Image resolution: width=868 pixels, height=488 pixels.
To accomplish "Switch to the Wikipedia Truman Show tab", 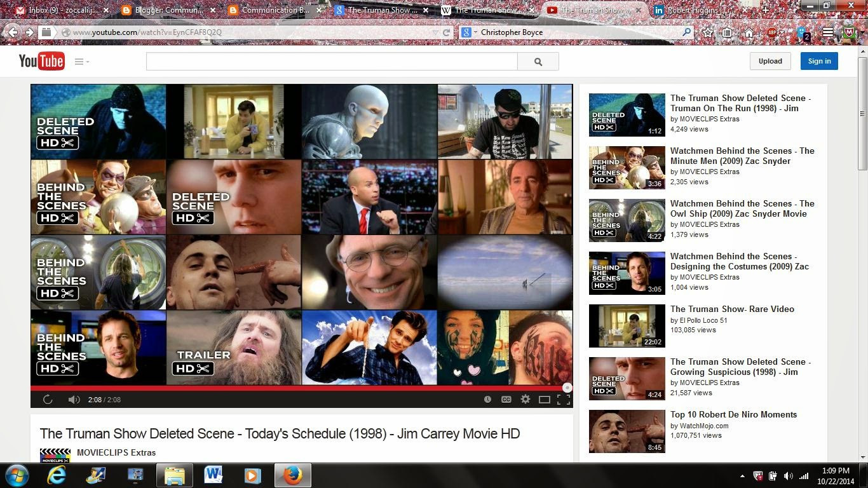I will [x=487, y=10].
